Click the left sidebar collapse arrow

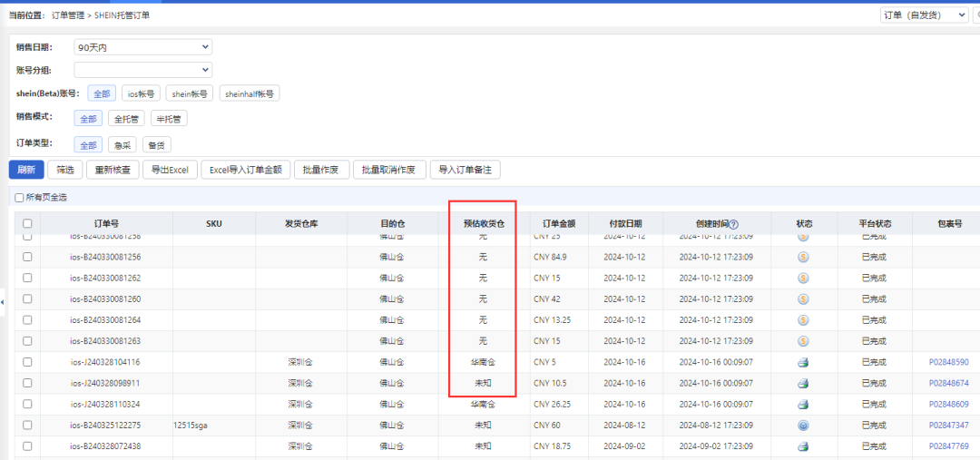point(3,301)
